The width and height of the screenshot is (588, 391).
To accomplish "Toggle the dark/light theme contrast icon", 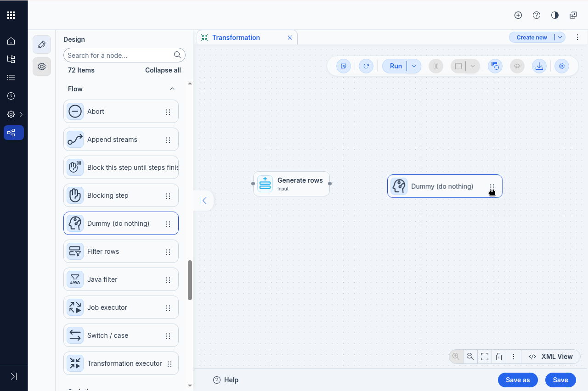I will point(555,15).
